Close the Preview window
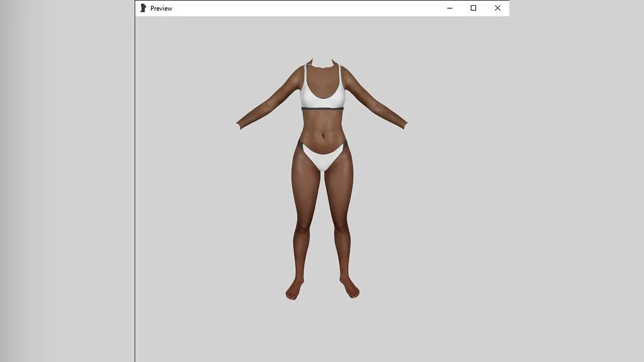Viewport: 644px width, 362px height. (x=497, y=8)
